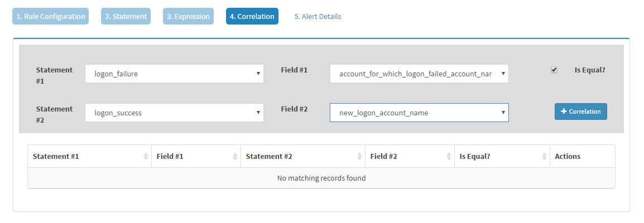The height and width of the screenshot is (223, 644).
Task: Switch to 2. Statement step
Action: click(126, 16)
